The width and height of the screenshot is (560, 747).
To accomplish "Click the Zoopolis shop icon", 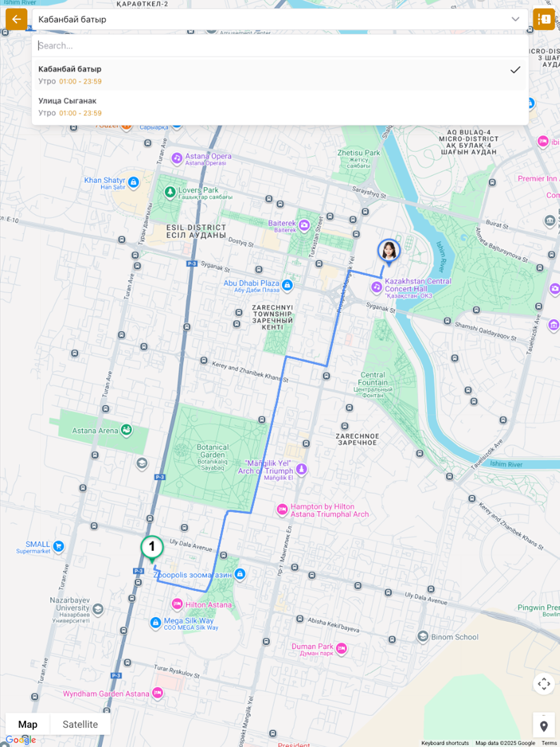I will tap(240, 574).
